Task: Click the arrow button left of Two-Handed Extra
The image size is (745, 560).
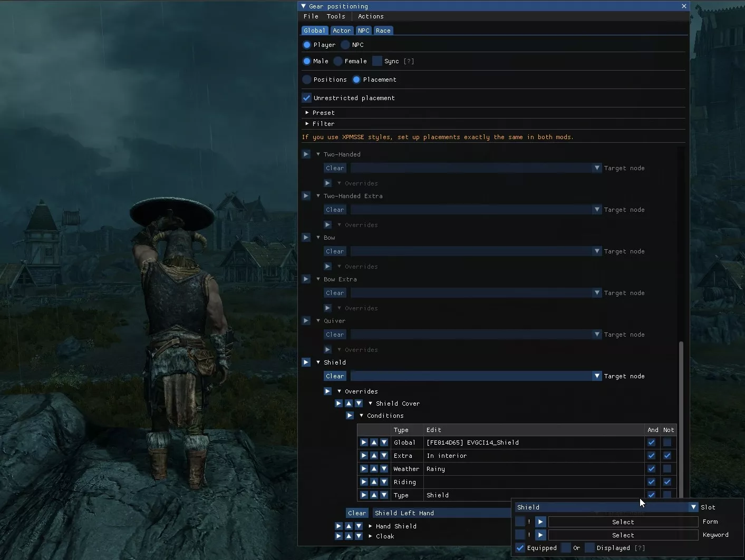Action: (x=306, y=196)
